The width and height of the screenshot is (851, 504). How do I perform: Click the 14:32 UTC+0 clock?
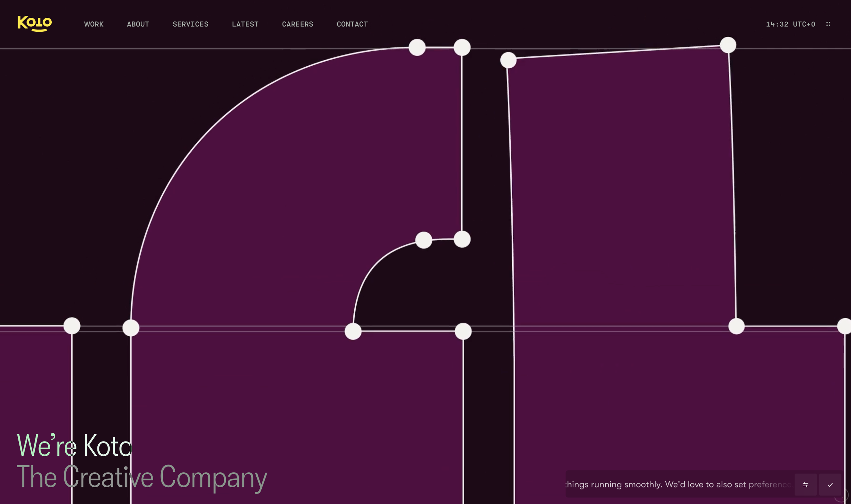pos(790,24)
